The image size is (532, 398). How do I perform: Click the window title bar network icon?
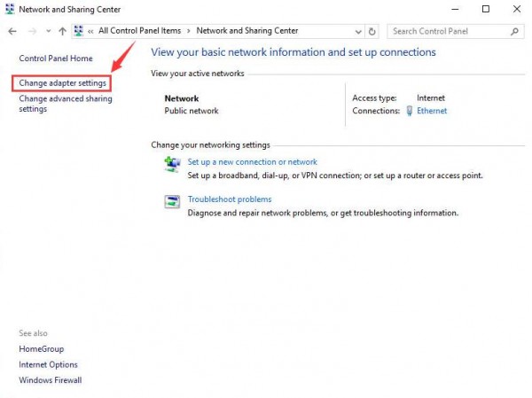10,9
